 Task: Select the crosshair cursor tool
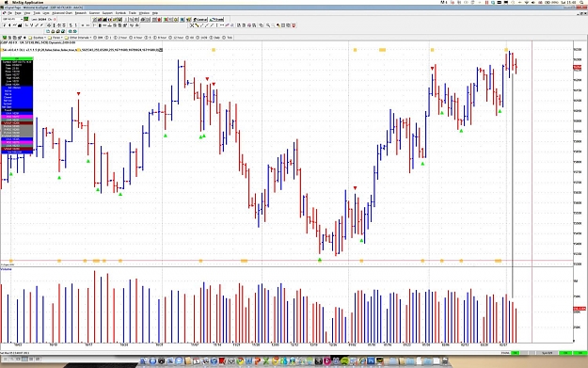click(x=192, y=25)
